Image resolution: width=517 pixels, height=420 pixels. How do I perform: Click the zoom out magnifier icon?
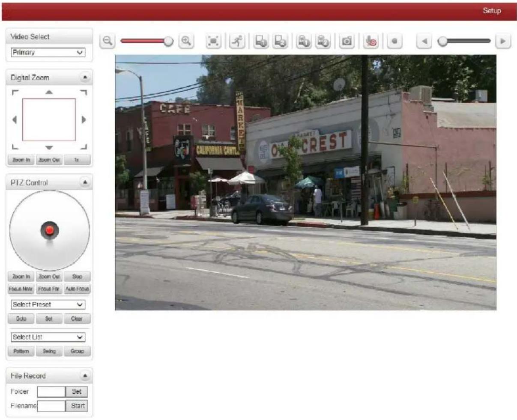[108, 41]
